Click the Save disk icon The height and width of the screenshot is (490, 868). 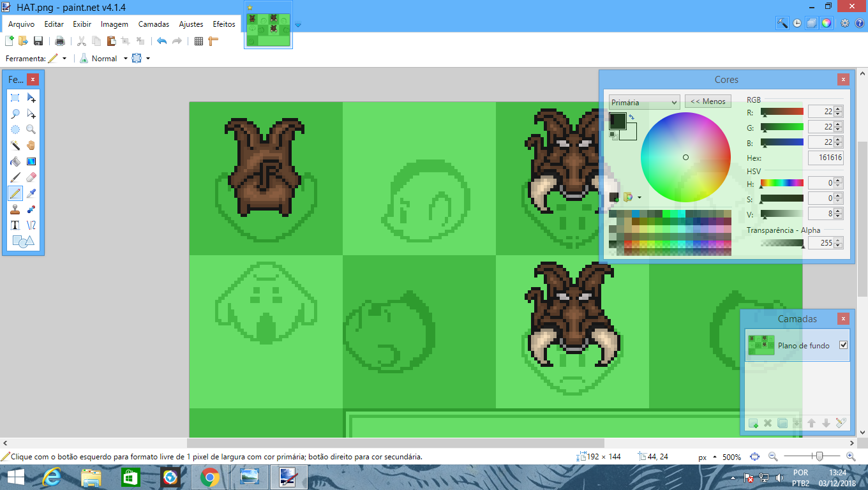pyautogui.click(x=38, y=41)
